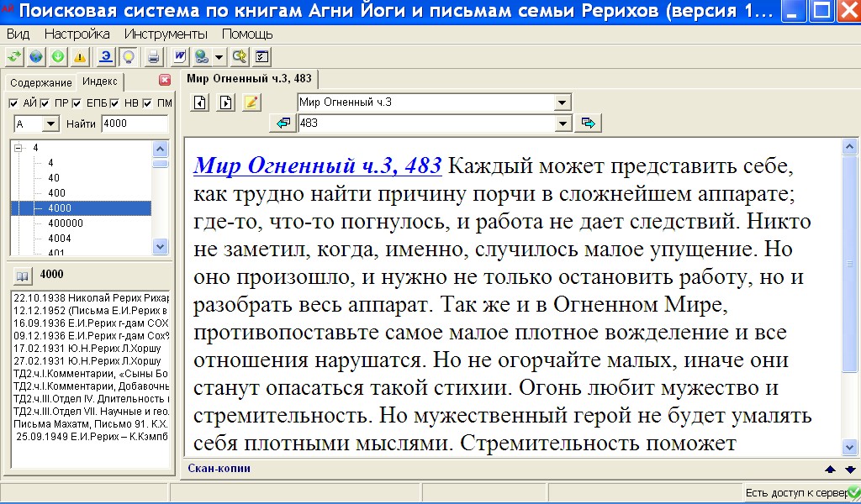
Task: Click the Найти search input field
Action: (135, 124)
